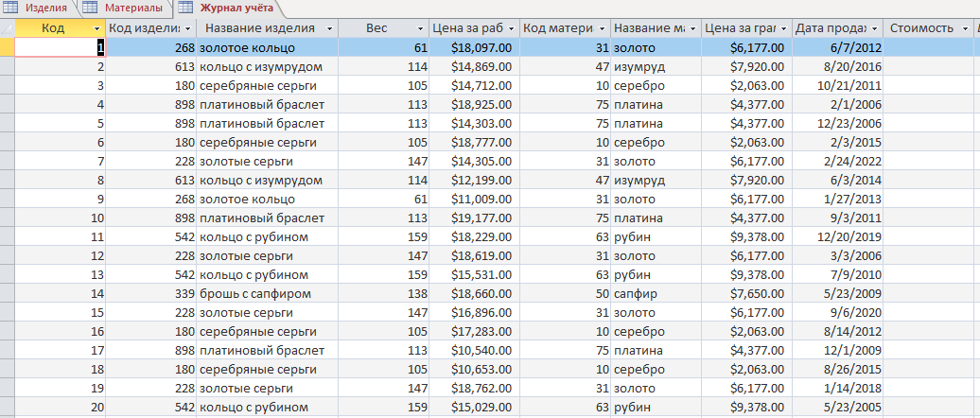This screenshot has width=980, height=418.
Task: Open the Код column filter dropdown
Action: click(x=96, y=28)
